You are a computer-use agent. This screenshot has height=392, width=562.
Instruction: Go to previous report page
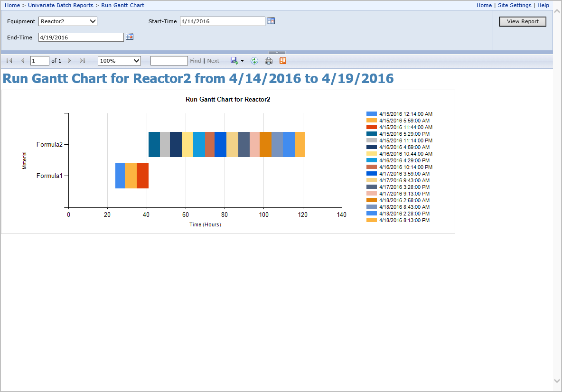(x=23, y=61)
